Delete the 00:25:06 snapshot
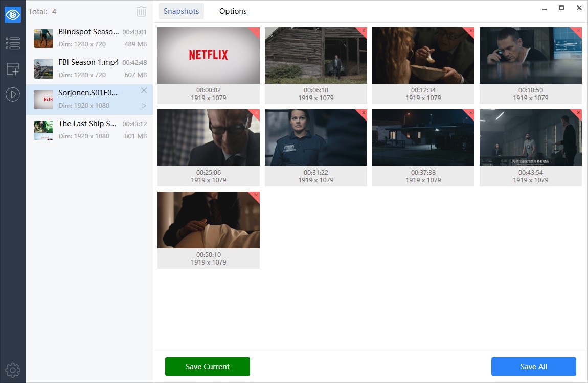This screenshot has width=588, height=383. (256, 113)
